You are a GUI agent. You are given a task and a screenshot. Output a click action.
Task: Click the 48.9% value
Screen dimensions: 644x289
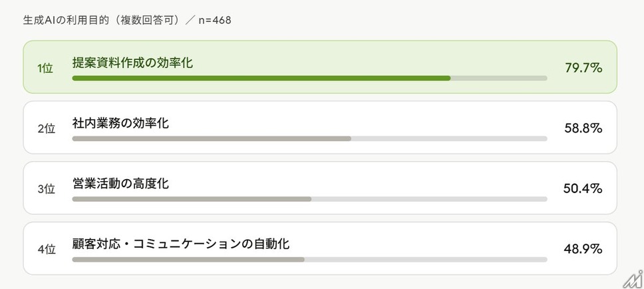pyautogui.click(x=583, y=248)
